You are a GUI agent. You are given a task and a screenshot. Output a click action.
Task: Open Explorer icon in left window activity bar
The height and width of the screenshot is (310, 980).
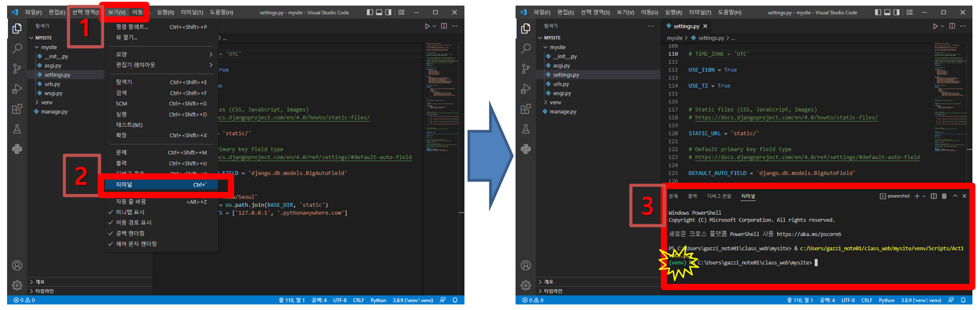click(x=17, y=28)
